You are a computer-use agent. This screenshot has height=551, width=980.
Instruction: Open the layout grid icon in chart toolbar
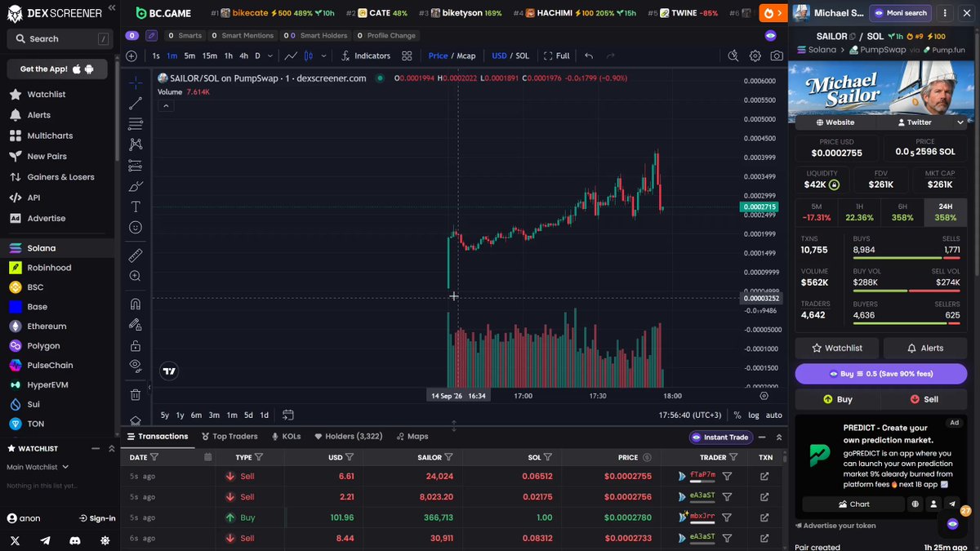pyautogui.click(x=407, y=56)
